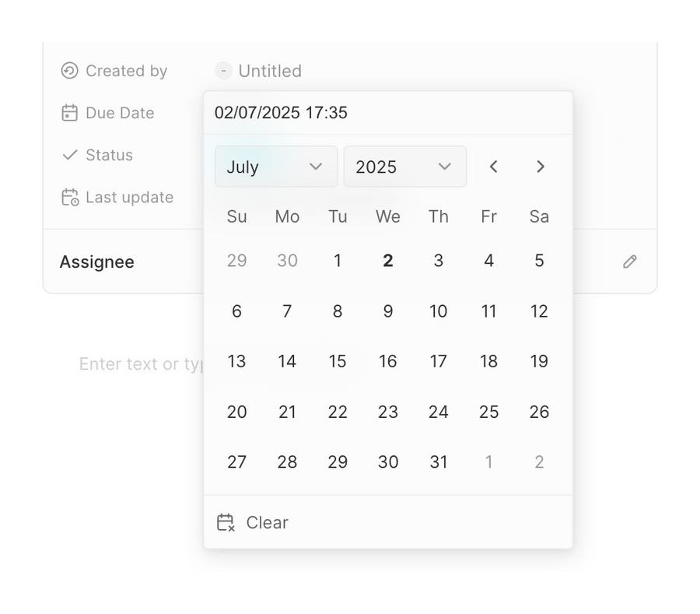Pick July 7 in the calendar

pos(287,311)
